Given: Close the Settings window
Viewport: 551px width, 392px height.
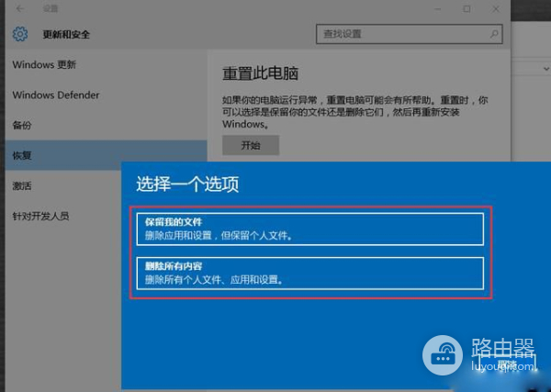Looking at the screenshot, I should 496,9.
